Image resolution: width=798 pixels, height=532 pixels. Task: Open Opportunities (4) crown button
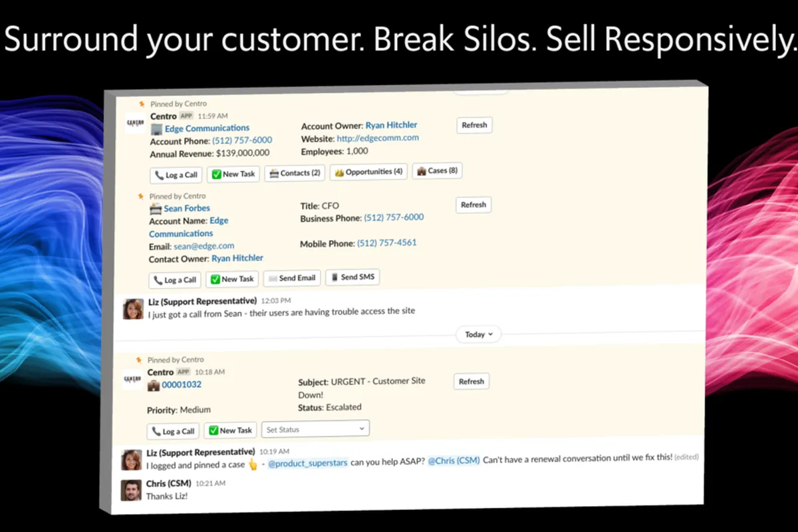click(x=368, y=172)
